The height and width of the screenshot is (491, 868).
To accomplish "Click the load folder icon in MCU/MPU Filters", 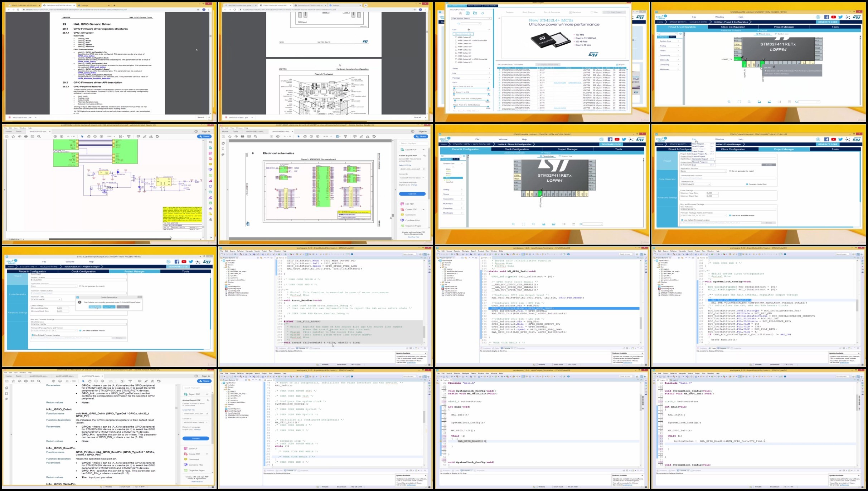I will click(475, 13).
